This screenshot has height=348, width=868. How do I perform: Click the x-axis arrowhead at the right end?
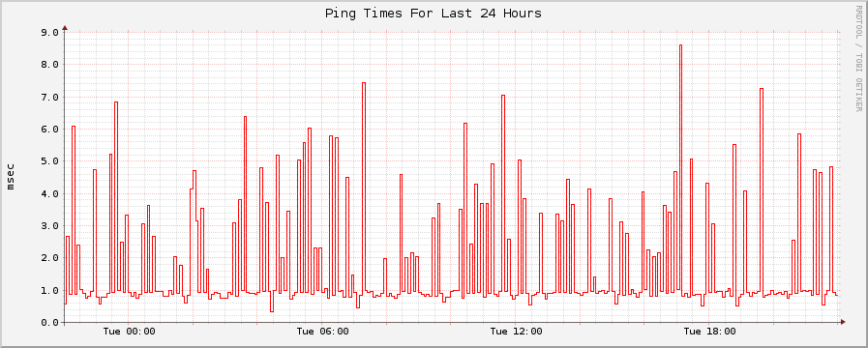[843, 322]
